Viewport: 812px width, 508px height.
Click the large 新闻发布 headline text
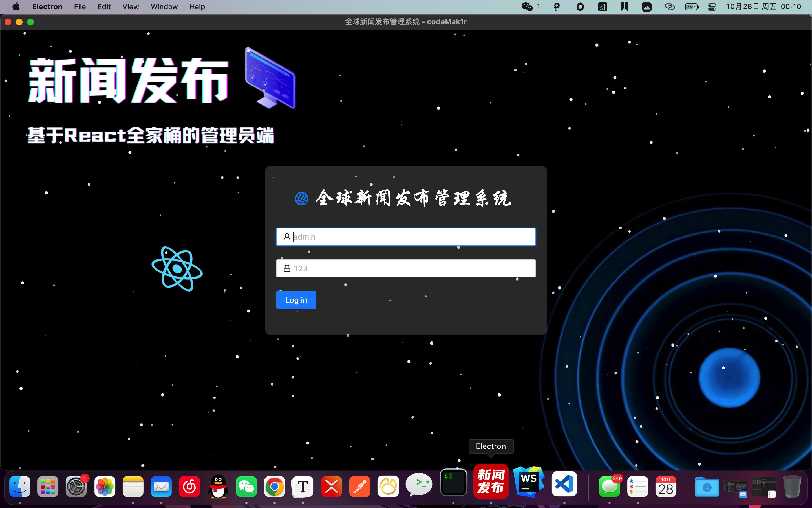[x=129, y=81]
